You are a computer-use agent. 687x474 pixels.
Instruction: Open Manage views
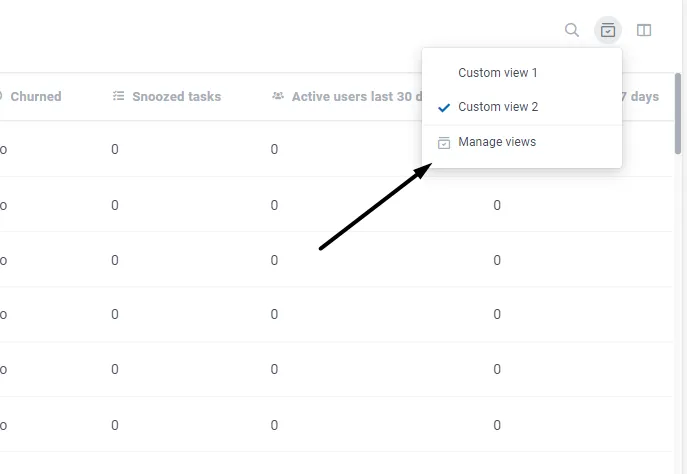coord(522,142)
